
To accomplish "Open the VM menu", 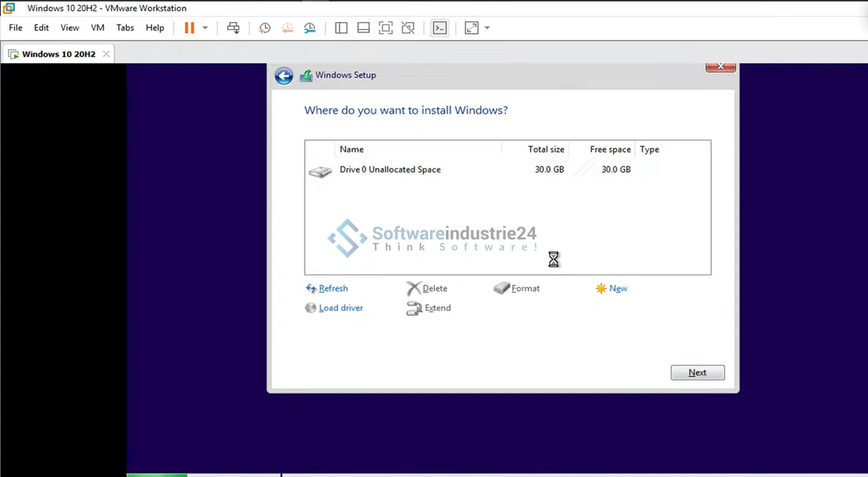I will point(98,28).
